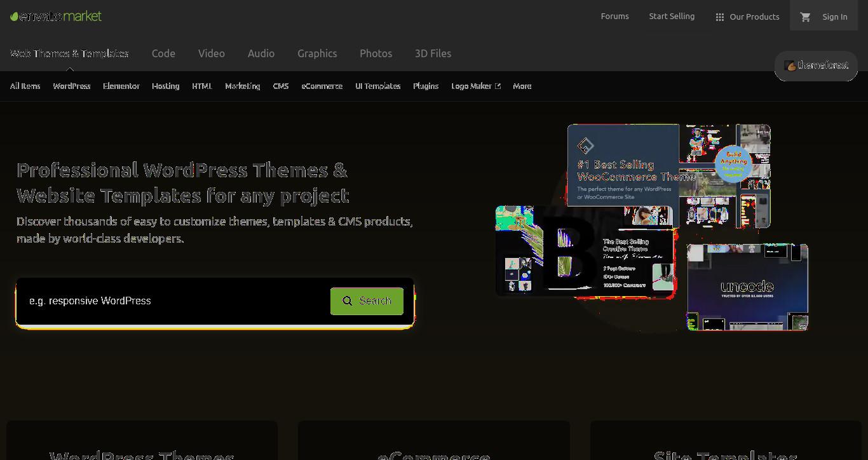
Task: Open Plugins submenu item
Action: (426, 86)
